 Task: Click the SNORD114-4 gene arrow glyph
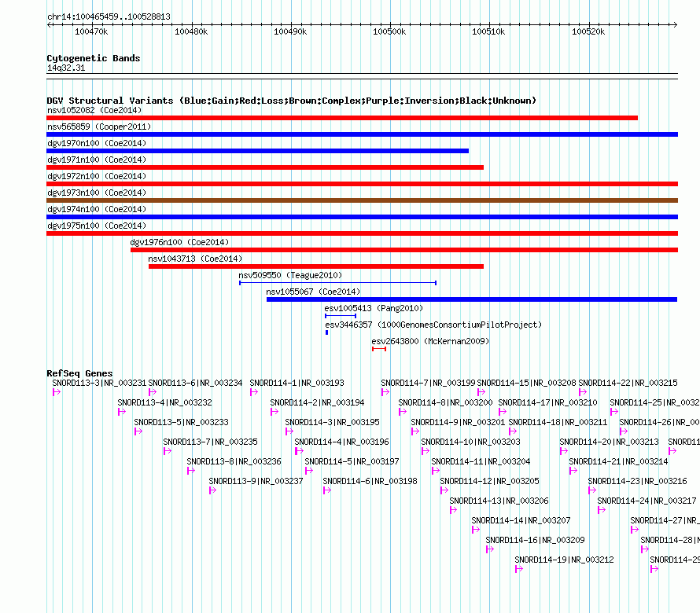pyautogui.click(x=299, y=451)
